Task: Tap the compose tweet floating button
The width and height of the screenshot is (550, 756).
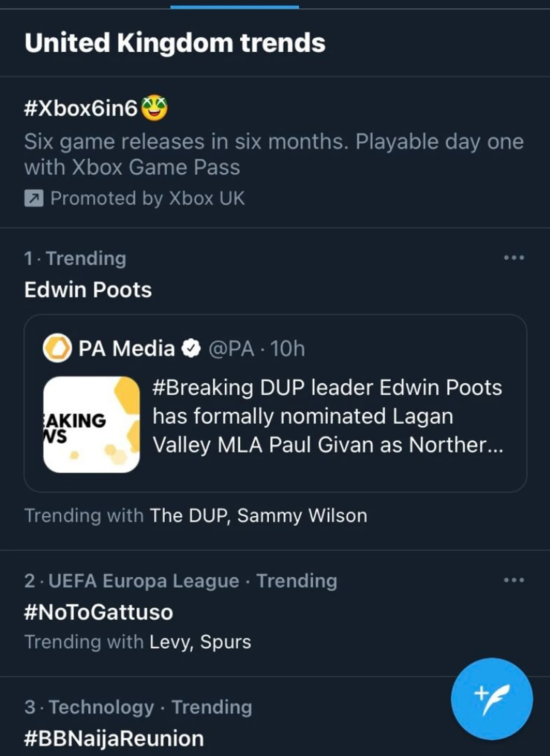Action: pyautogui.click(x=492, y=699)
